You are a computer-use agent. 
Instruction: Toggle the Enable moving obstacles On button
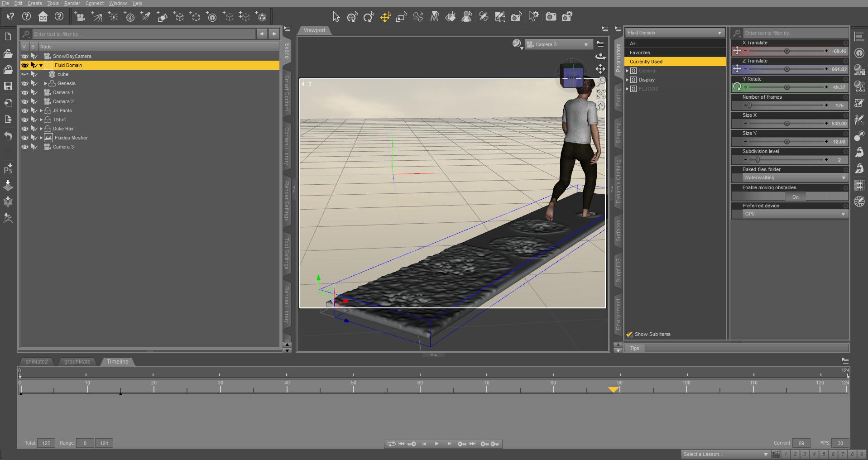[x=795, y=196]
